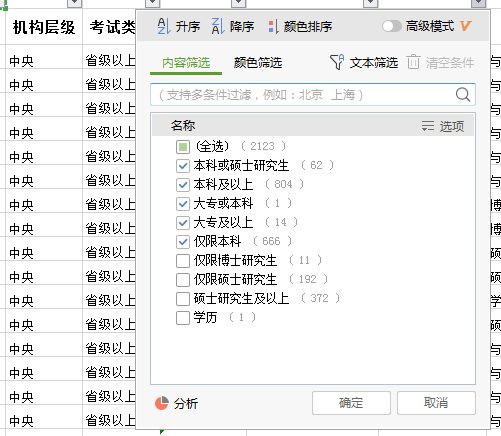Image resolution: width=501 pixels, height=436 pixels.
Task: Switch to 颜色筛选 tab
Action: (x=258, y=63)
